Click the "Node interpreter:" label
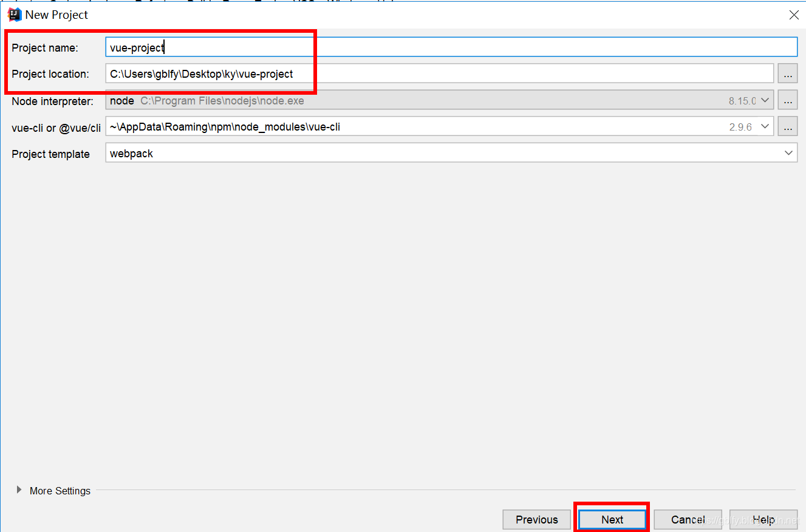 click(53, 101)
